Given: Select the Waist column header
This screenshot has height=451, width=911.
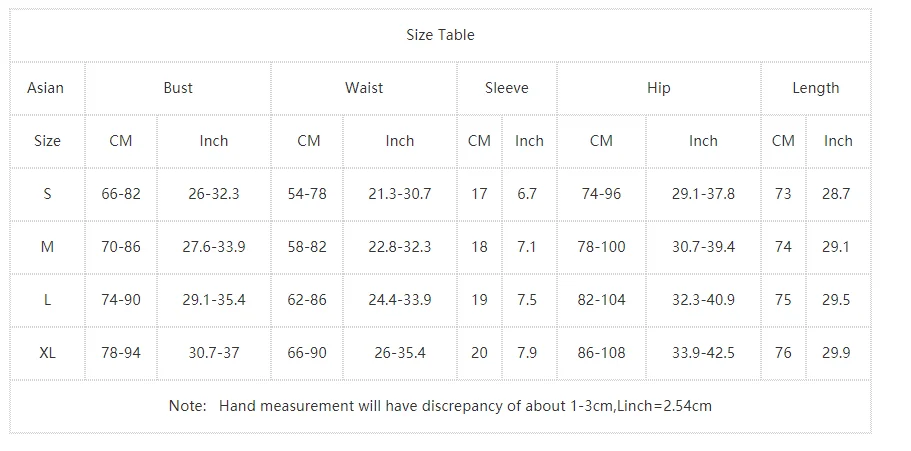Looking at the screenshot, I should (x=364, y=88).
